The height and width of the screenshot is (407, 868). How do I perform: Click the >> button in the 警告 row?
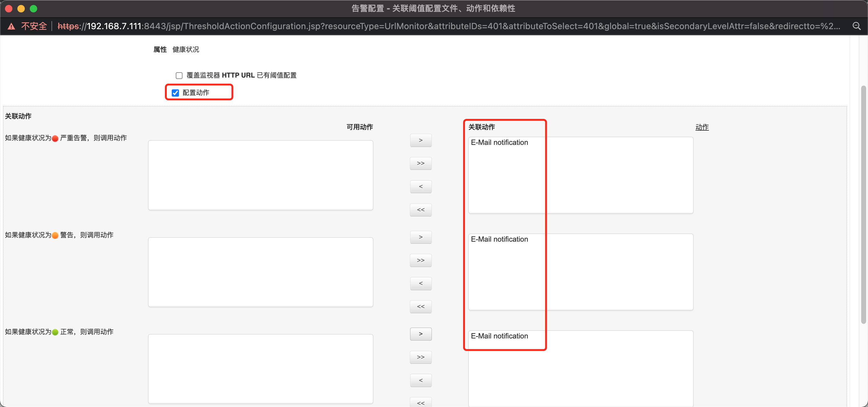pos(421,261)
